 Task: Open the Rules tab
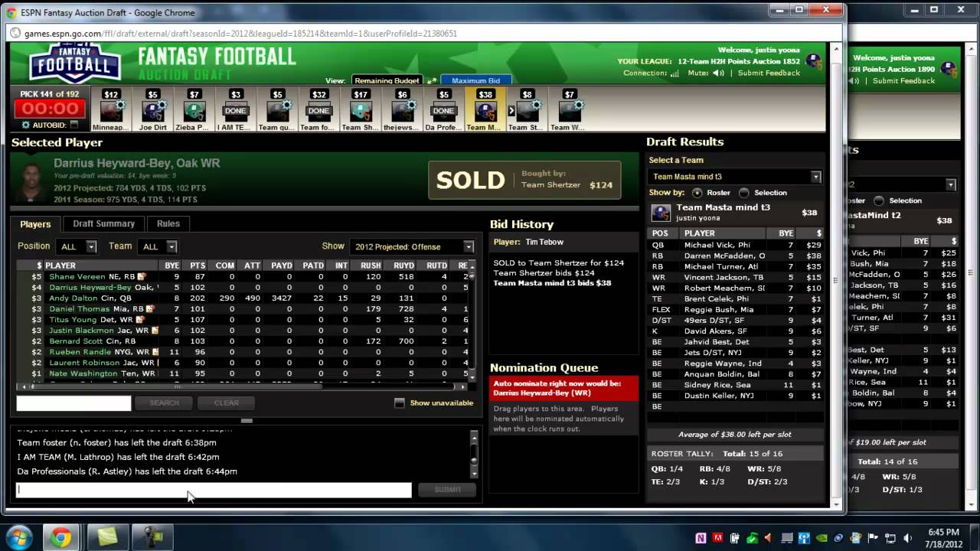click(168, 223)
